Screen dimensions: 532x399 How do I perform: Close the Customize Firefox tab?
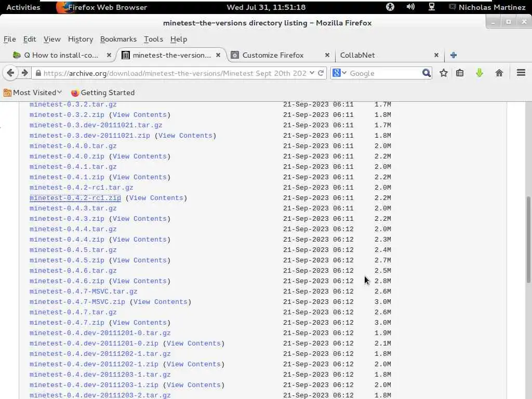pyautogui.click(x=327, y=55)
